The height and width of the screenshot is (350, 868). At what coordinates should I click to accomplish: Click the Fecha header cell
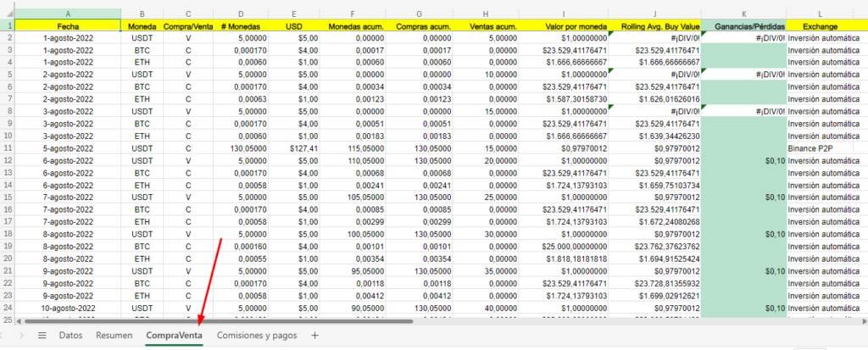pyautogui.click(x=68, y=26)
